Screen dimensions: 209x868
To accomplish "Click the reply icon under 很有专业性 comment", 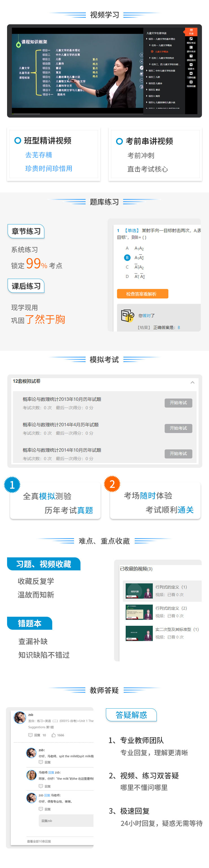I will pos(41,809).
